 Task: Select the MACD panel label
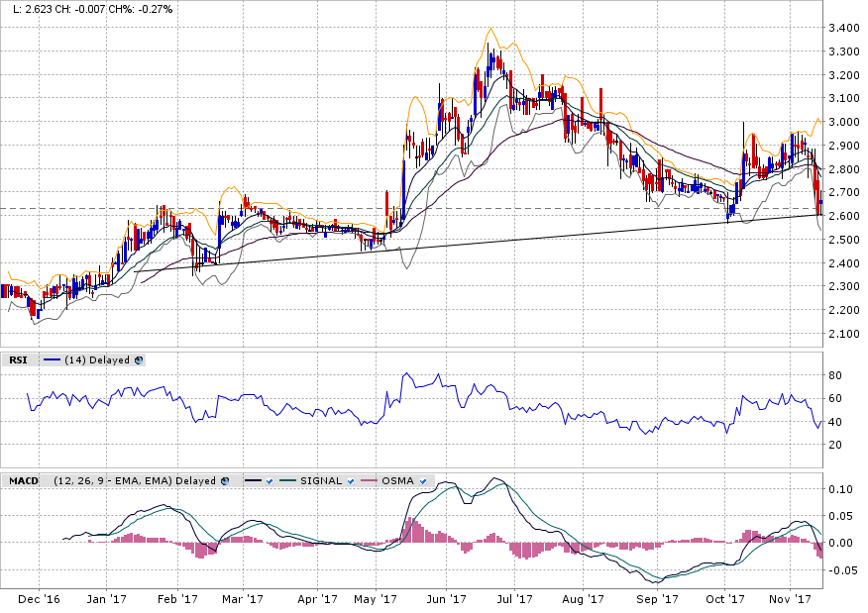click(23, 480)
